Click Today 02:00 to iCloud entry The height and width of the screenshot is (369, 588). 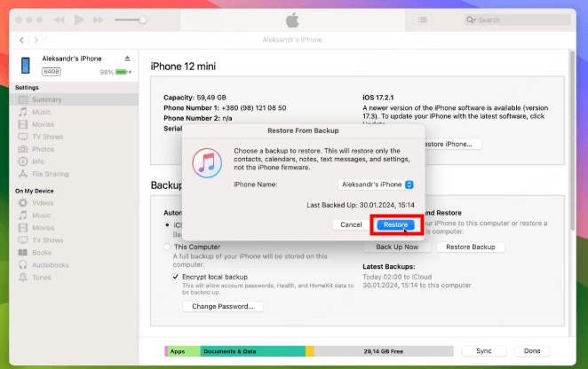click(397, 278)
